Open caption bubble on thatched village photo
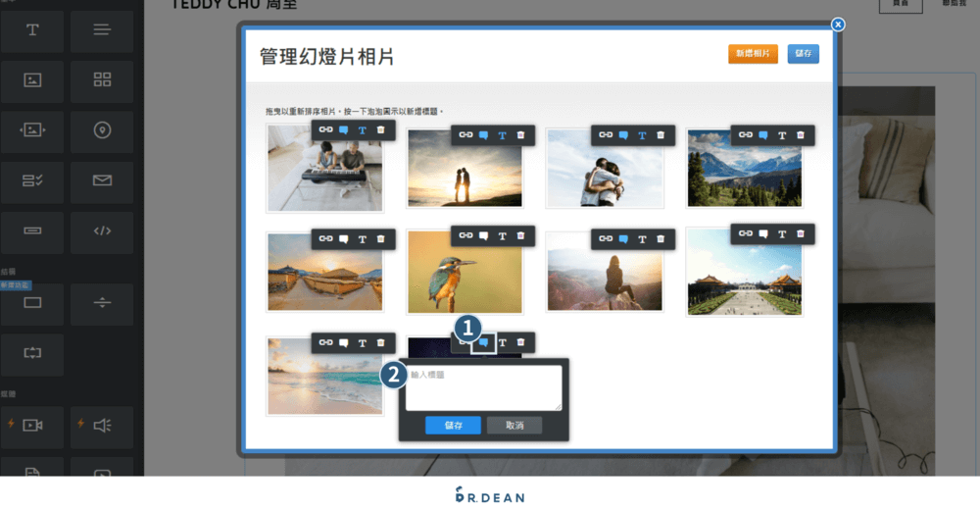The height and width of the screenshot is (511, 980). tap(344, 239)
